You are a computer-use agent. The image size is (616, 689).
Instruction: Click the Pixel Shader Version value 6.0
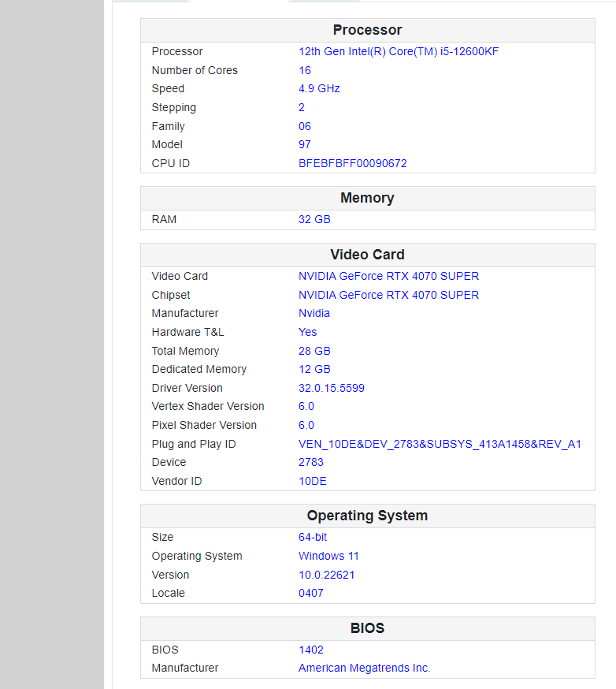coord(306,426)
